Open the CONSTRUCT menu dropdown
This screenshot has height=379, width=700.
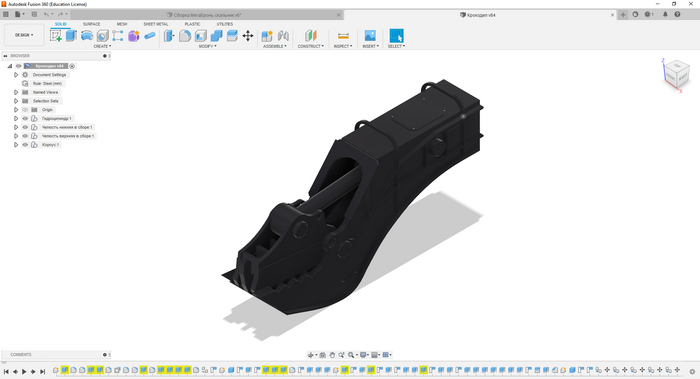pyautogui.click(x=311, y=46)
